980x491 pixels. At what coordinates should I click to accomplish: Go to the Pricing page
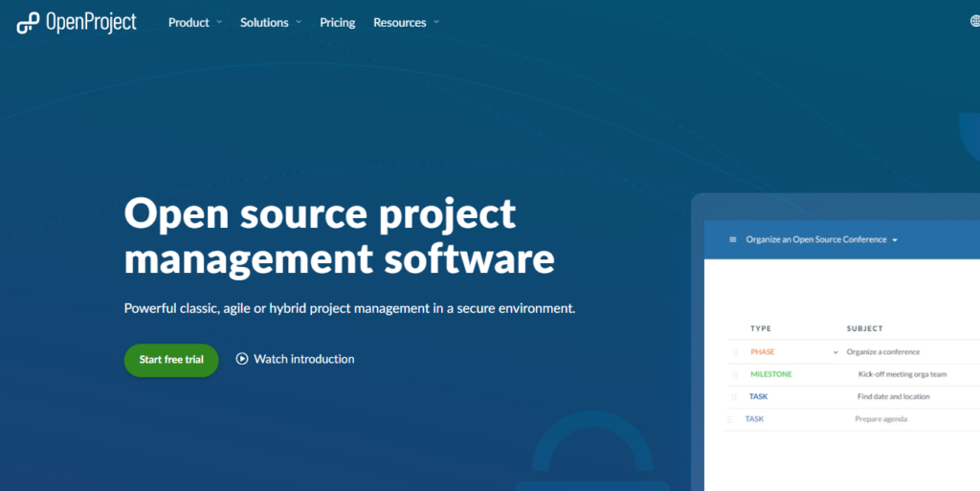click(338, 22)
